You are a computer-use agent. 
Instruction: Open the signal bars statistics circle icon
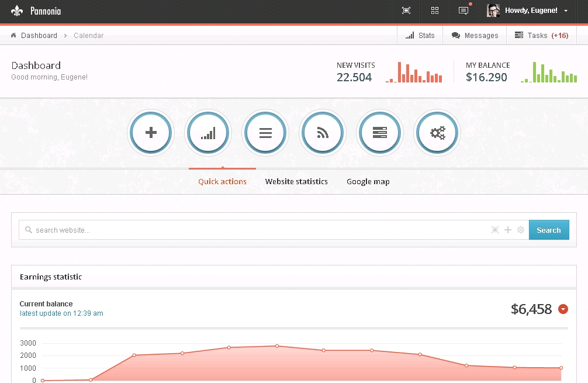coord(208,133)
